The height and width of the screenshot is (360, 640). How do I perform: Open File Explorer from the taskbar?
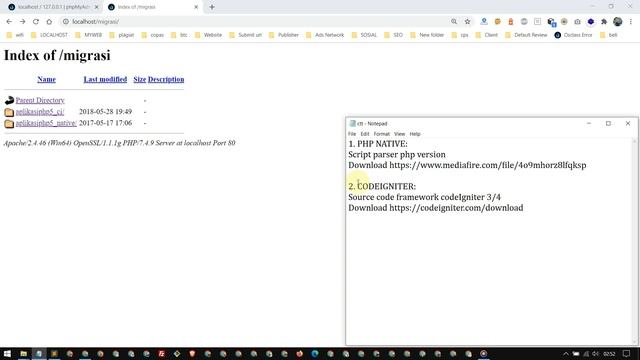24,353
